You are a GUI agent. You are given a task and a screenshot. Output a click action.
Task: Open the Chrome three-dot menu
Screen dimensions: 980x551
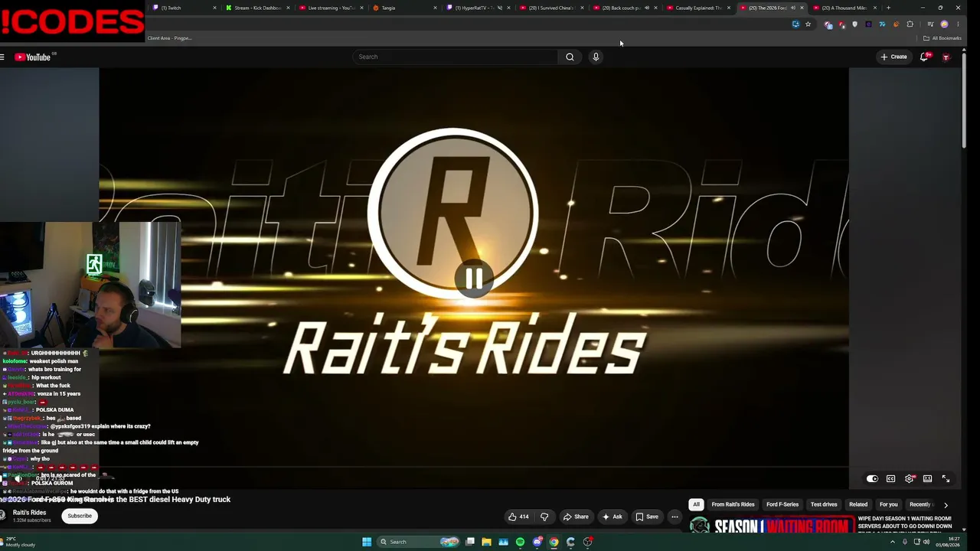coord(958,24)
